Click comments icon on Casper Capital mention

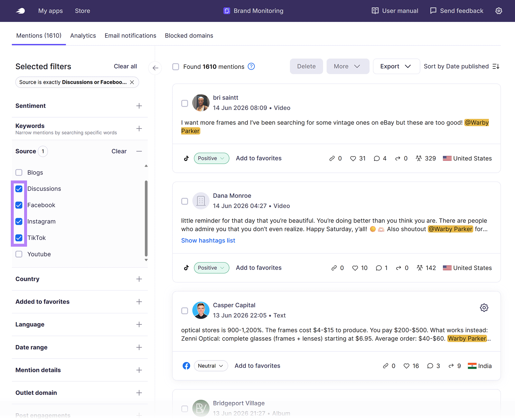coord(430,366)
